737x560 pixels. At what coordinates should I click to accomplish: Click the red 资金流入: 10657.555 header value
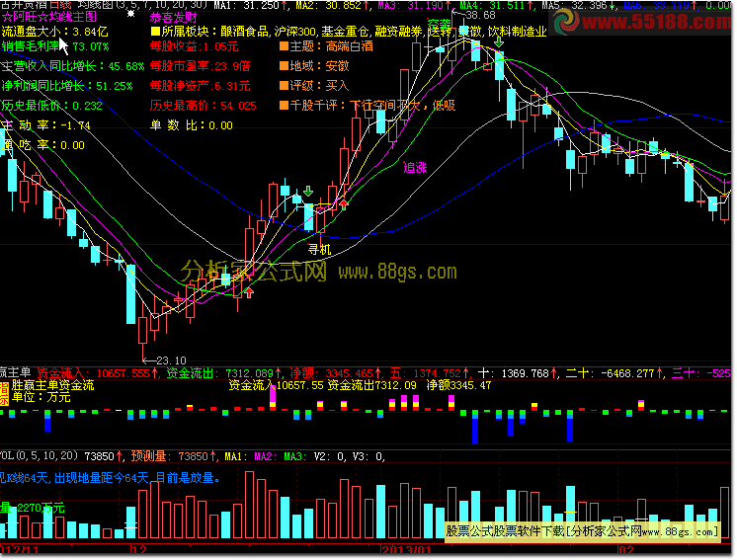pos(97,373)
